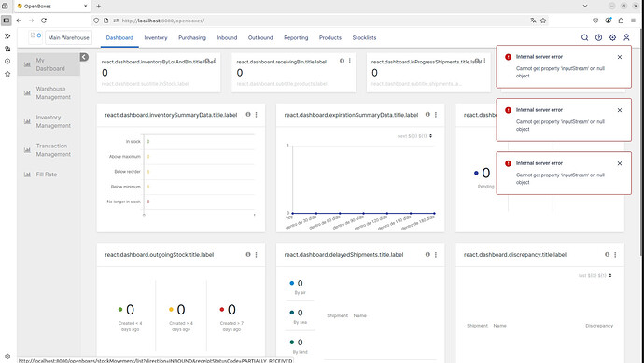Image resolution: width=644 pixels, height=363 pixels.
Task: Select Fill Rate dashboard
Action: [49, 175]
